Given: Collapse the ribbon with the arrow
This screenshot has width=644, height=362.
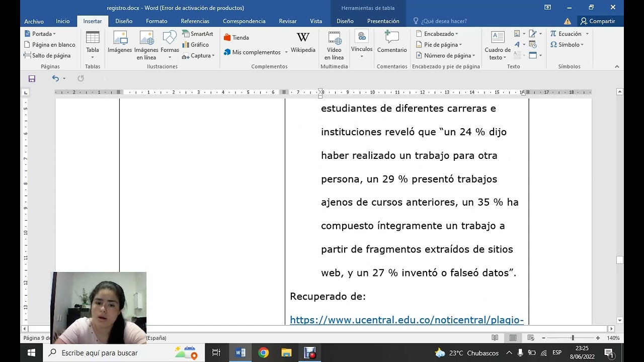Looking at the screenshot, I should tap(617, 66).
